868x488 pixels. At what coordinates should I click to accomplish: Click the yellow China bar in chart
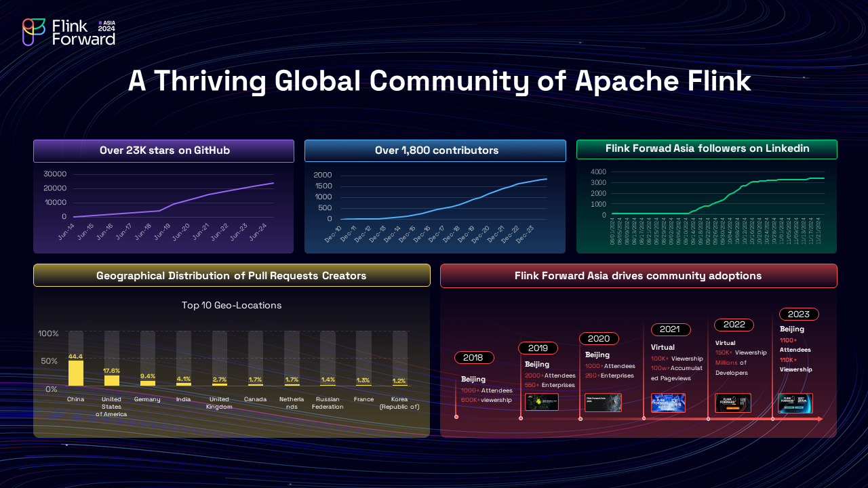click(x=76, y=373)
